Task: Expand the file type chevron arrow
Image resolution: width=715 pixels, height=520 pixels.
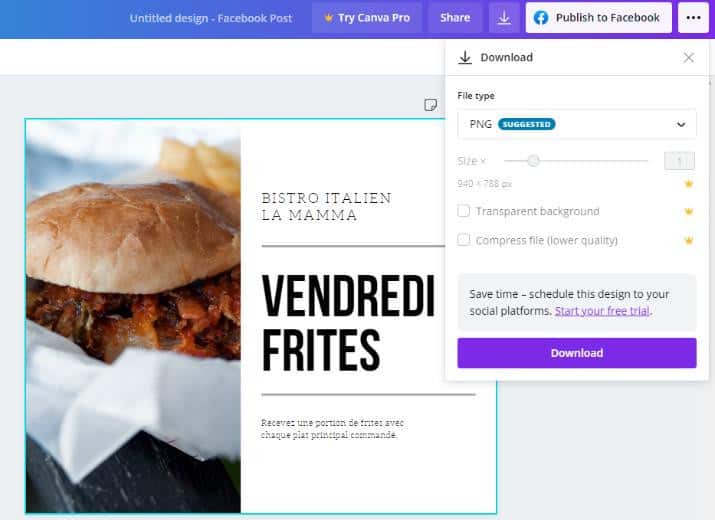Action: pos(681,125)
